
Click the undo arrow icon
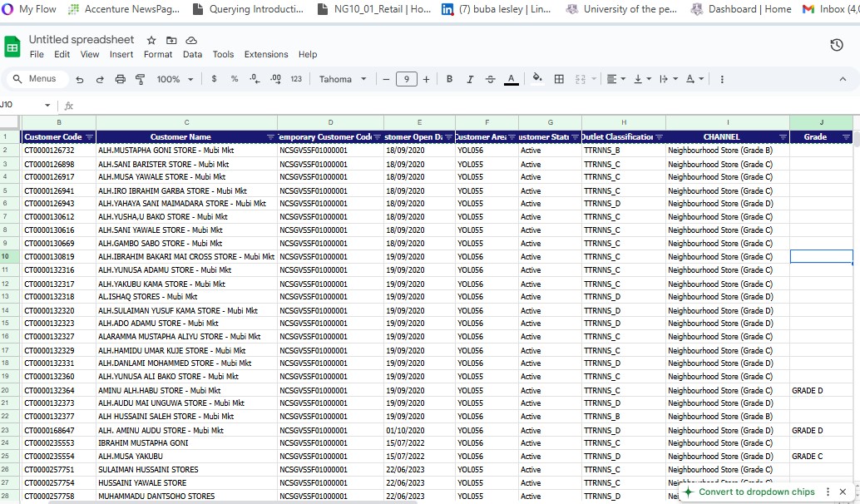click(x=80, y=80)
